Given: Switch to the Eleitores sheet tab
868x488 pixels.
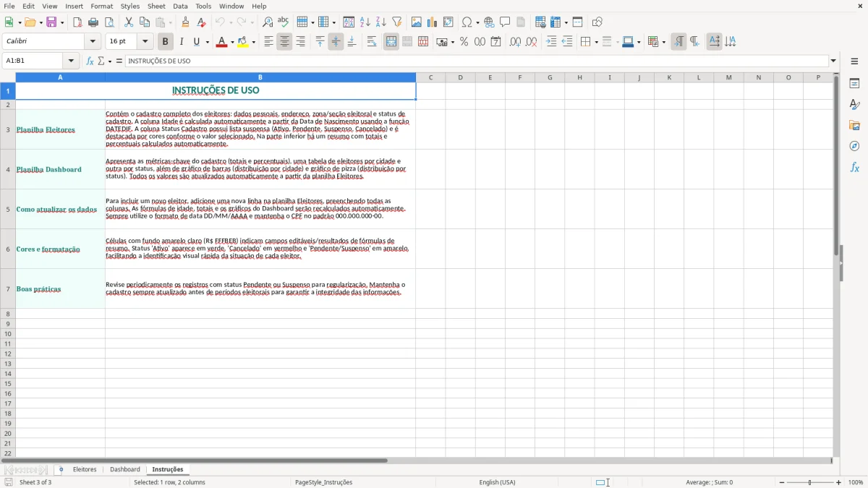Looking at the screenshot, I should point(85,469).
